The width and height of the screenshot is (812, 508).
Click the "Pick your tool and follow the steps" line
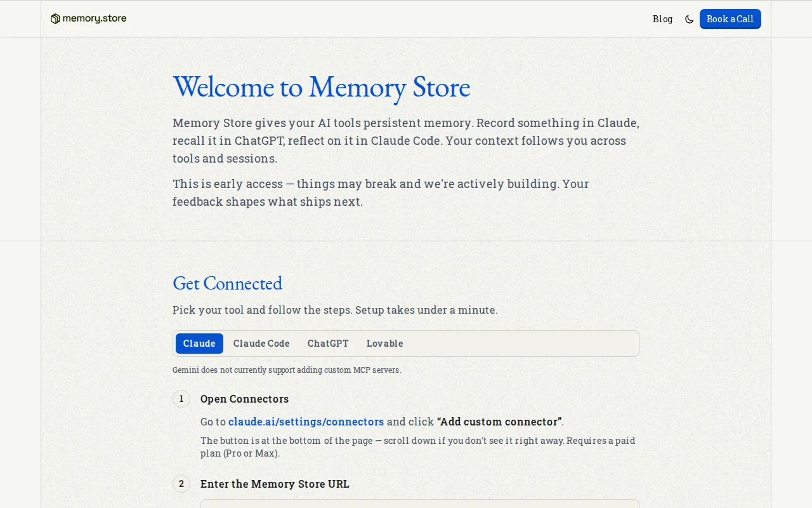pyautogui.click(x=335, y=310)
